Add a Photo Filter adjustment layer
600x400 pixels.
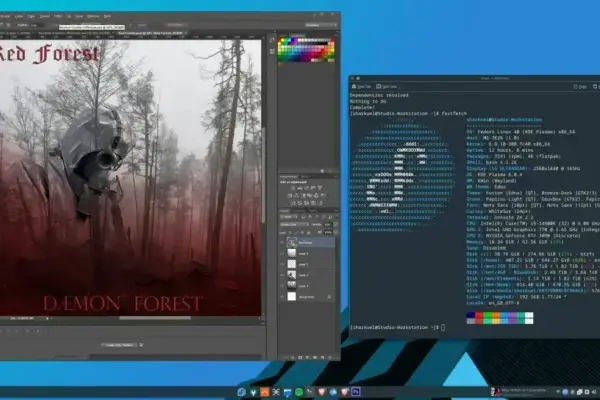click(x=310, y=195)
